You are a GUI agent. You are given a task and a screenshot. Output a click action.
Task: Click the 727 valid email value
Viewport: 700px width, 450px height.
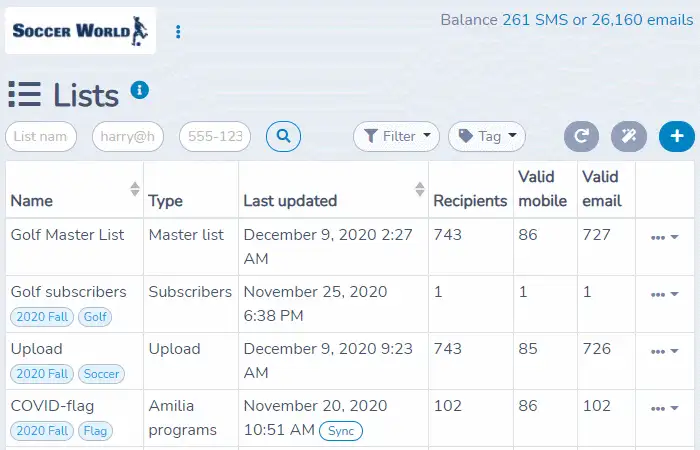(596, 235)
